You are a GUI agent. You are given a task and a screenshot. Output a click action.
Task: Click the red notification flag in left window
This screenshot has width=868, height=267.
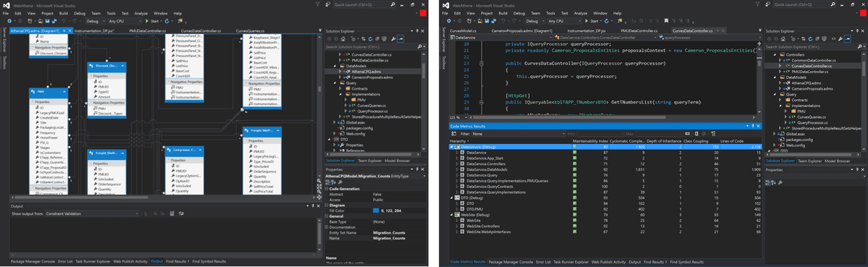coord(423,13)
